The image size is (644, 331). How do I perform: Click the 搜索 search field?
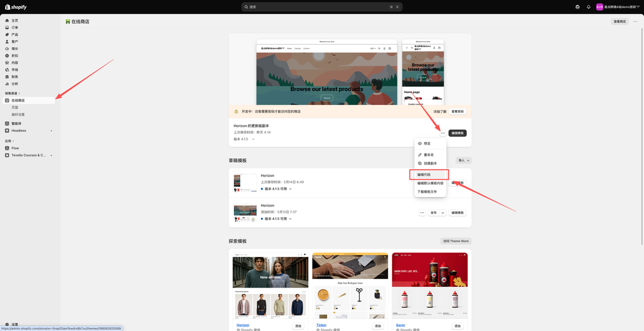321,7
